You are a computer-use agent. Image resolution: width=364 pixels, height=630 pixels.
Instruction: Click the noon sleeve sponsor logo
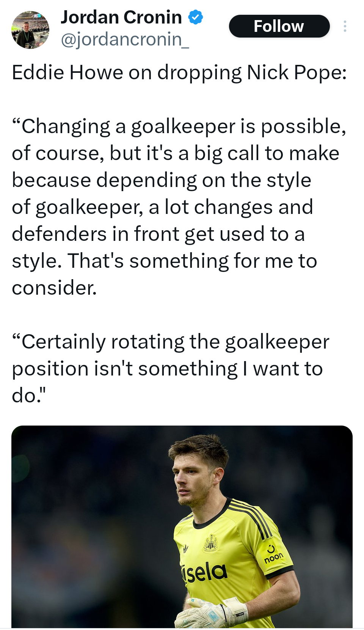[273, 554]
